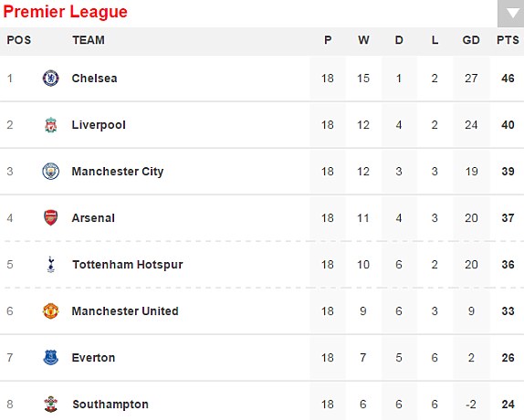The height and width of the screenshot is (420, 524).
Task: Open the Chelsea team link
Action: [95, 79]
